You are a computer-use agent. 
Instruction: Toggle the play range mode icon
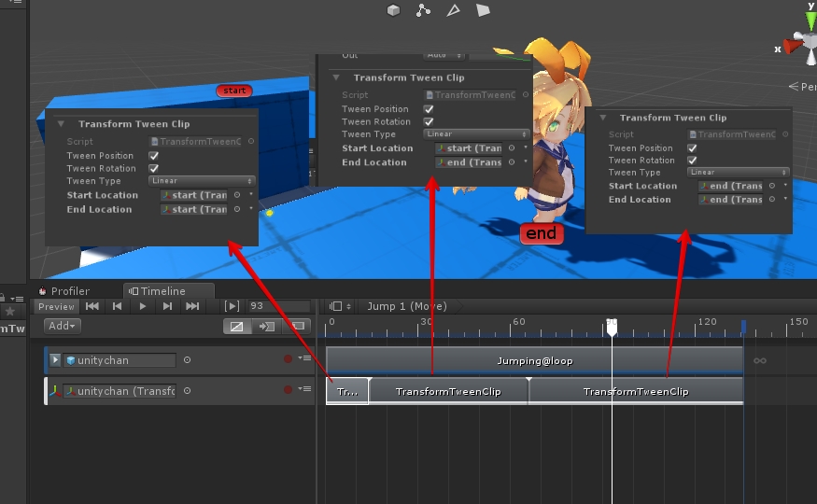coord(232,306)
